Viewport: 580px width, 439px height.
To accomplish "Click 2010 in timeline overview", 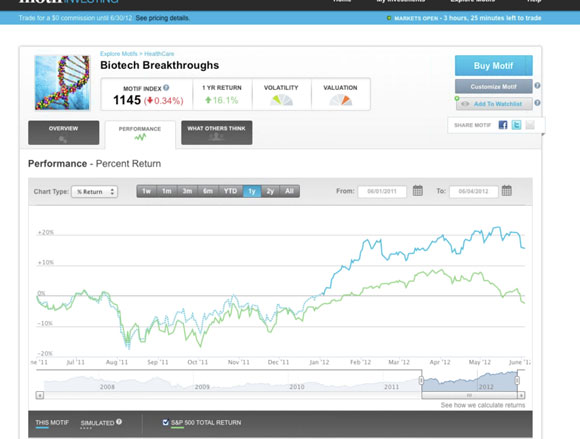I will pyautogui.click(x=297, y=387).
